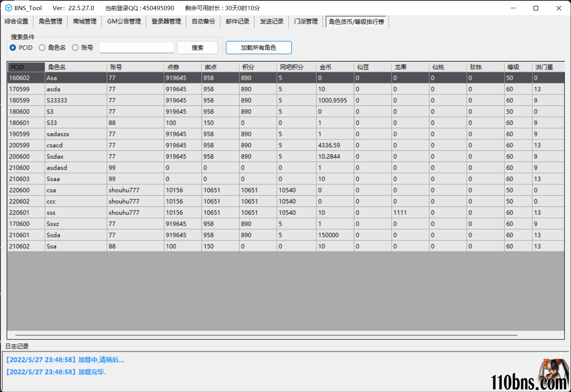Open the 门派管理 tab
This screenshot has width=571, height=392.
click(306, 21)
